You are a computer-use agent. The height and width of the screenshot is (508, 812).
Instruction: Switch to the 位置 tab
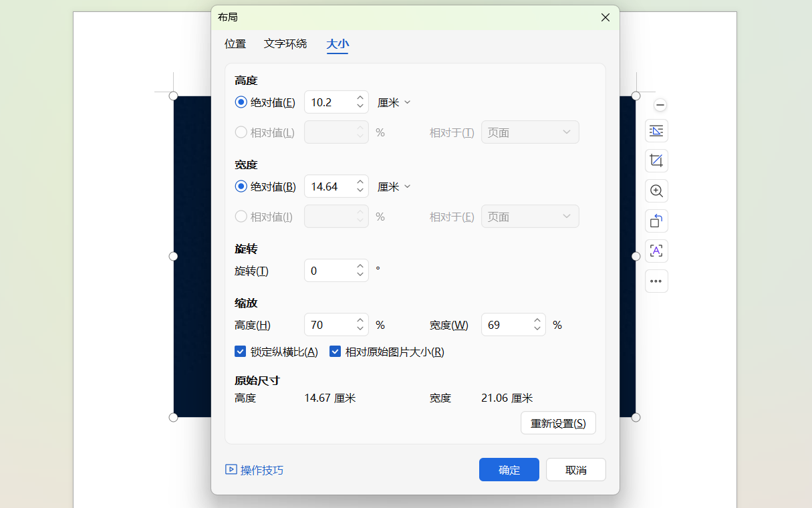[x=235, y=43]
